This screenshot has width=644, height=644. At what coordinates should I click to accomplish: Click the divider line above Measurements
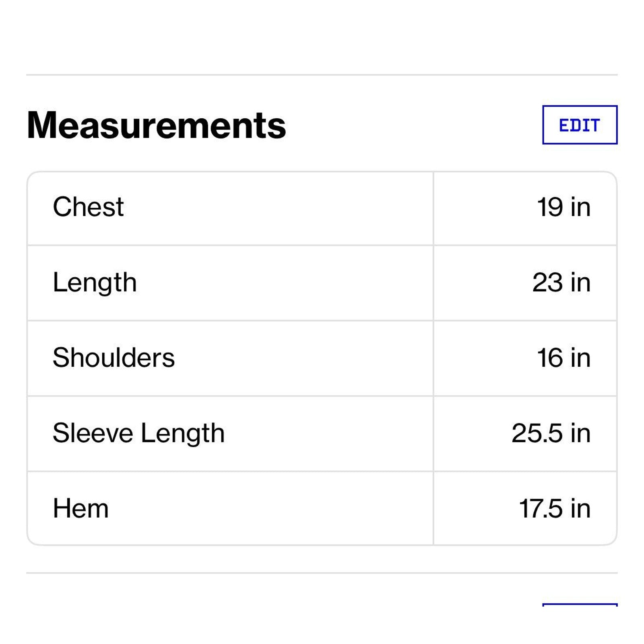322,74
